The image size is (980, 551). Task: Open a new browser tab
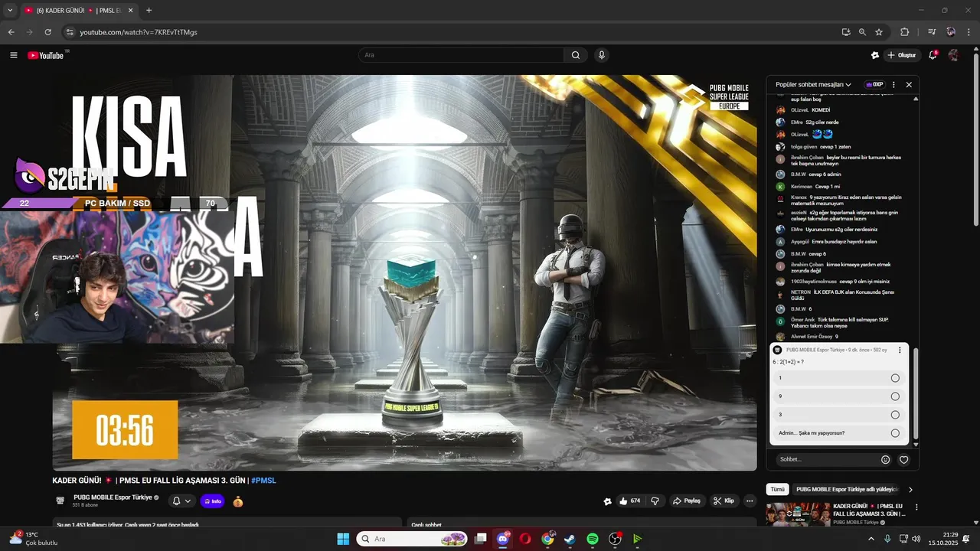(149, 10)
